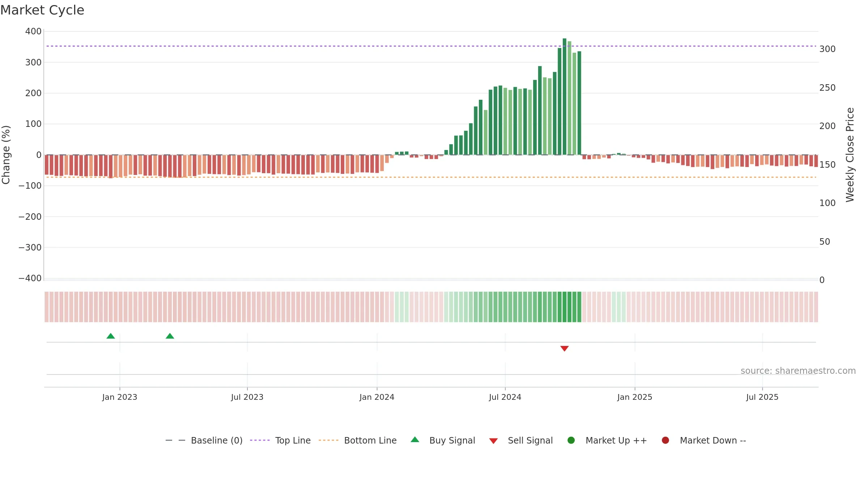Click the −200 label on the left axis

[30, 217]
